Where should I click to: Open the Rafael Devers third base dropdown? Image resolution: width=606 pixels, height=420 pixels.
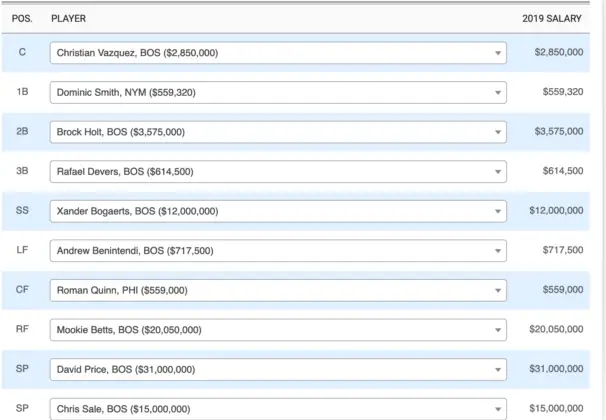(278, 172)
